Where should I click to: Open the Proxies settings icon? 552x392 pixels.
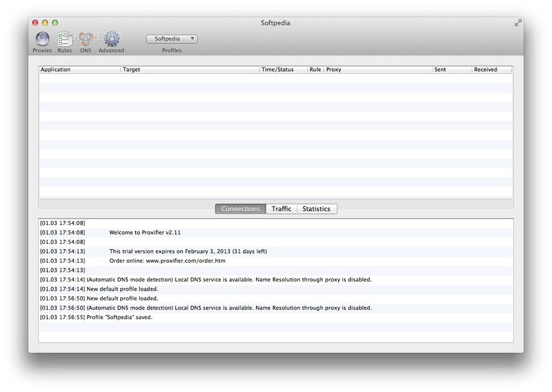(x=42, y=39)
